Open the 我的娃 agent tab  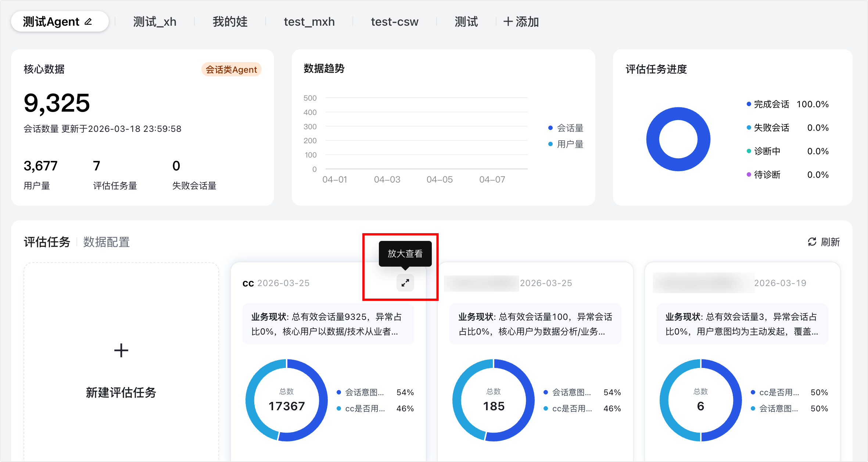click(x=230, y=22)
